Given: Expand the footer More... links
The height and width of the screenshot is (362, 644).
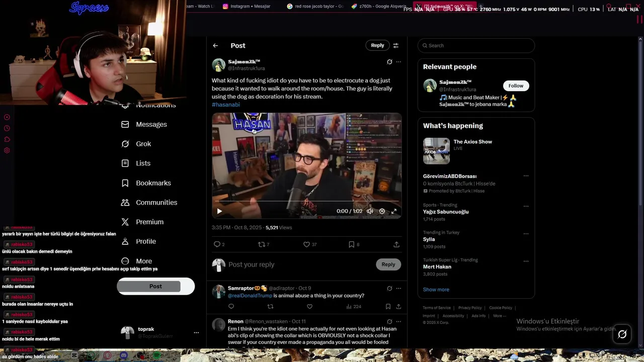Looking at the screenshot, I should [499, 316].
